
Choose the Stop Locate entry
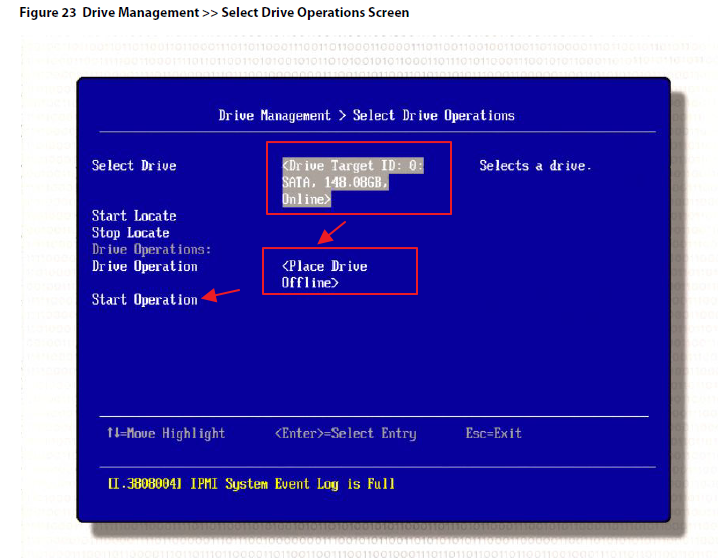point(131,233)
